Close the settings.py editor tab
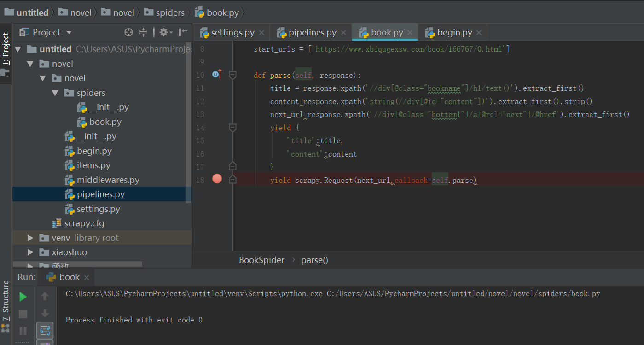Screen dimensions: 644x345 (x=261, y=33)
